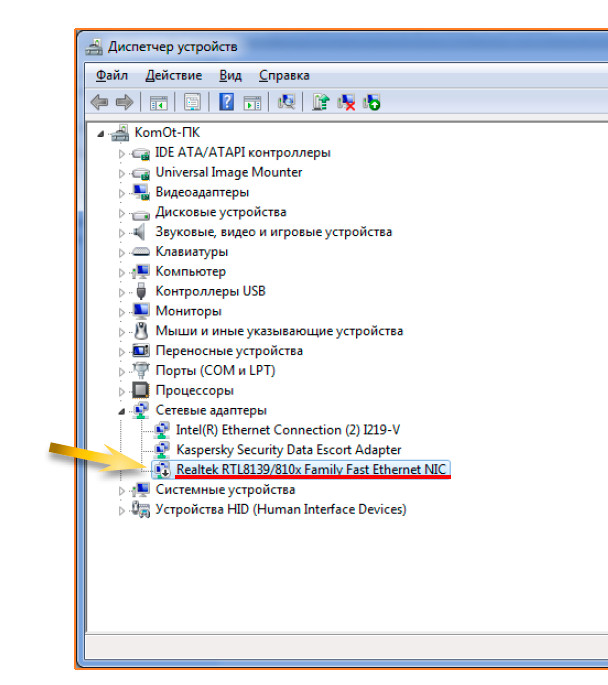
Task: Collapse the Сетевые адаптеры node
Action: click(x=122, y=411)
